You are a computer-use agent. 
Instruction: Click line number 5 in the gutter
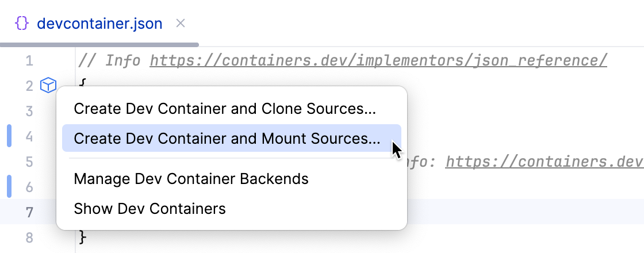[x=29, y=162]
